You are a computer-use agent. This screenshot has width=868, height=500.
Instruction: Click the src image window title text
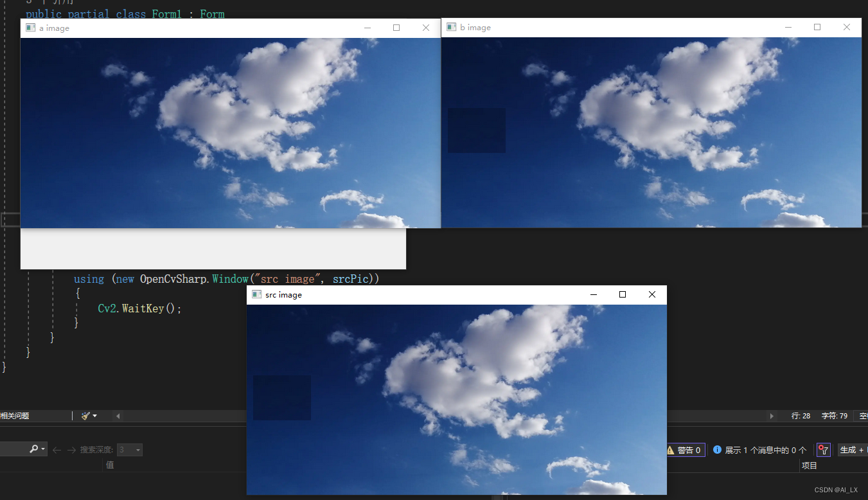pyautogui.click(x=283, y=295)
